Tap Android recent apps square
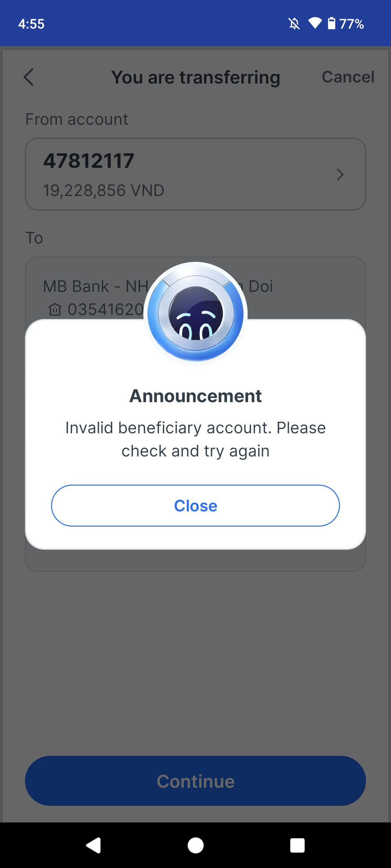Image resolution: width=391 pixels, height=868 pixels. [297, 845]
